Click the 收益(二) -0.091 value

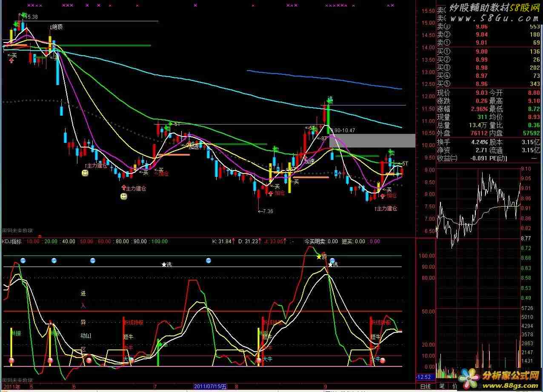(478, 158)
